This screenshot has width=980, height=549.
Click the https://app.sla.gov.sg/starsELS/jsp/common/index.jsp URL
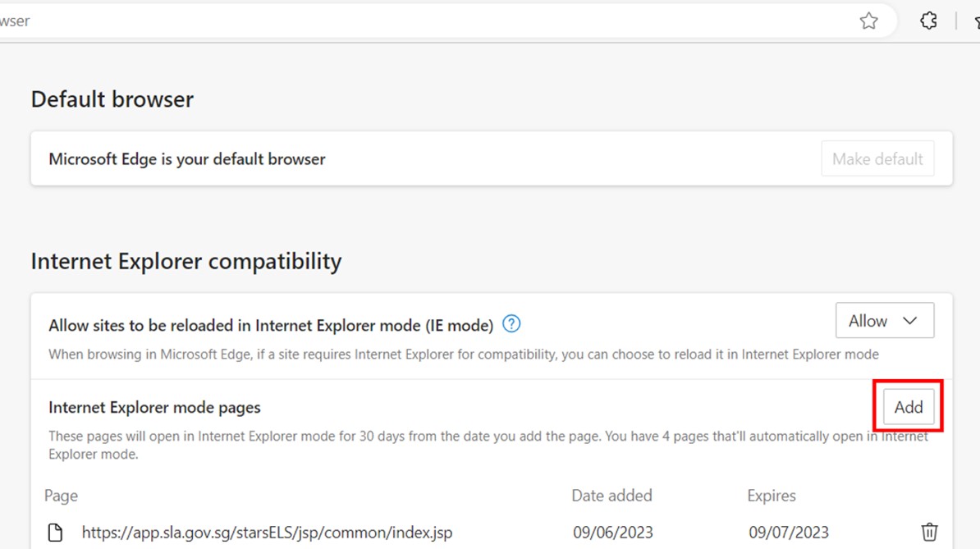coord(267,533)
